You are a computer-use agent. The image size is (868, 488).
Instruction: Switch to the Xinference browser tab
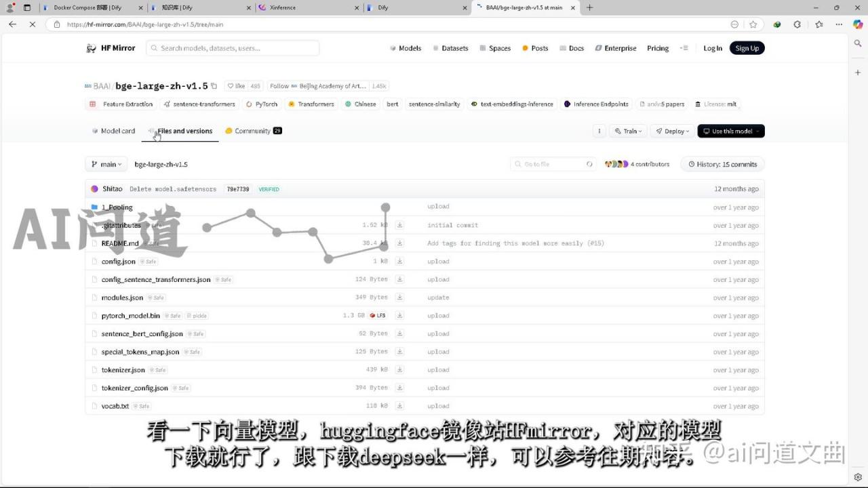tap(307, 7)
